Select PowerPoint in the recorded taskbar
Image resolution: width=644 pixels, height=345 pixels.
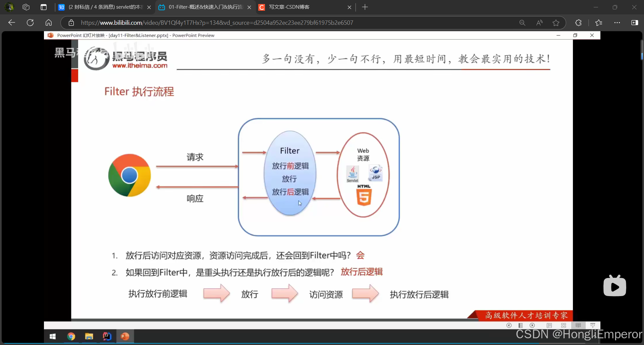tap(125, 336)
